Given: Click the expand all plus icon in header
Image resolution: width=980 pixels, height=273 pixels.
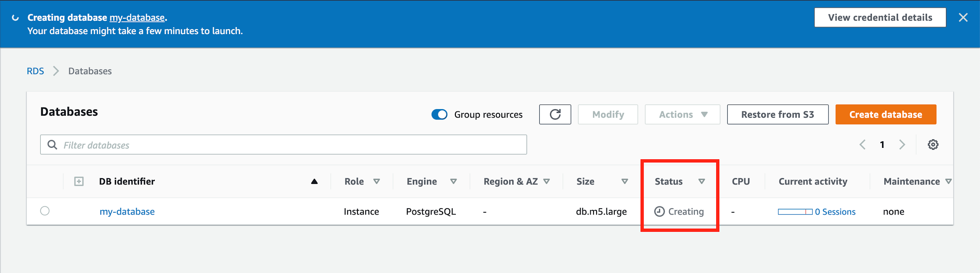Looking at the screenshot, I should (79, 181).
